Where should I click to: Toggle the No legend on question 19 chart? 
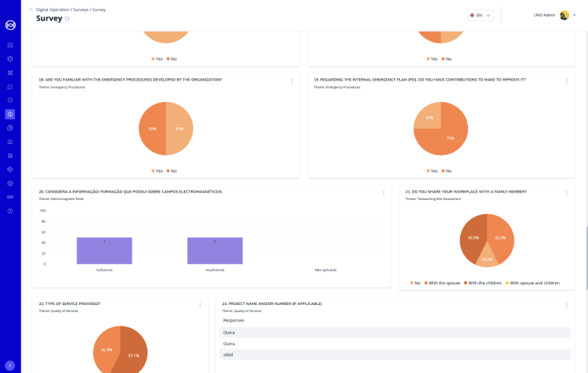(445, 171)
